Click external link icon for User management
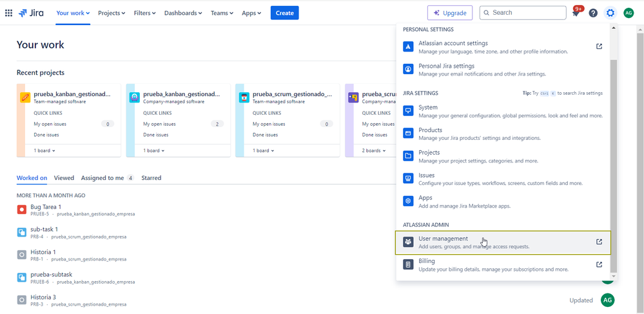 tap(600, 242)
